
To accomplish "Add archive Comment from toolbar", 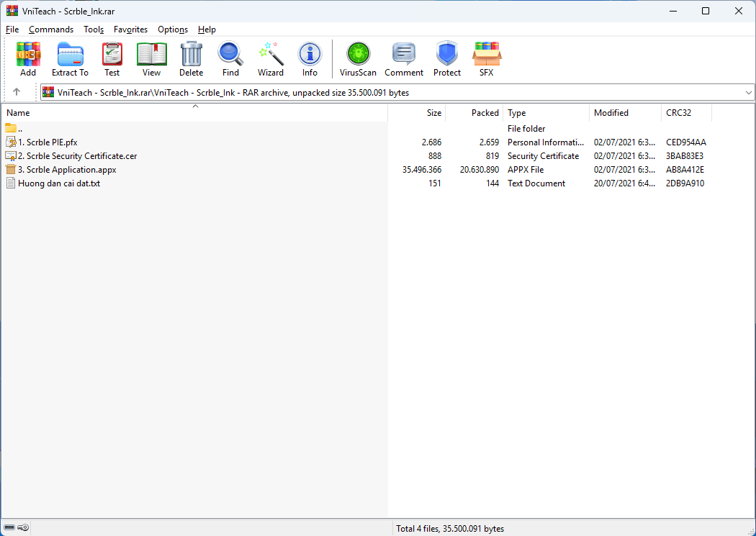I will 404,59.
